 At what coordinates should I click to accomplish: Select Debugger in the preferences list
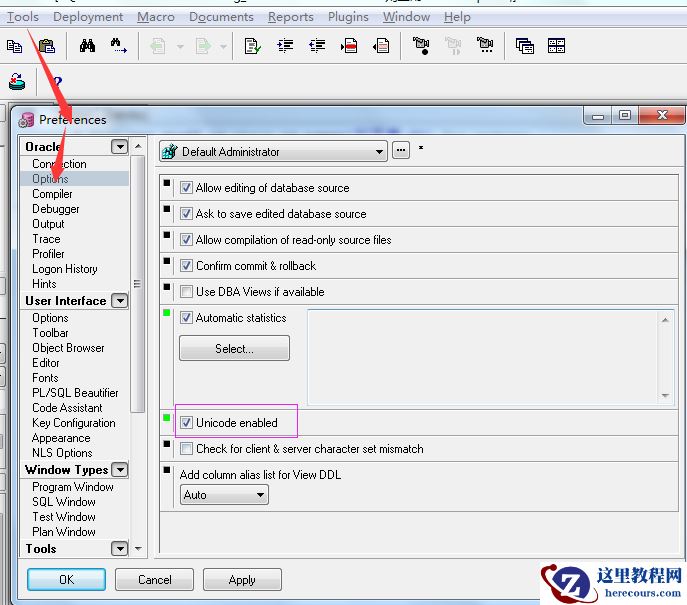56,209
